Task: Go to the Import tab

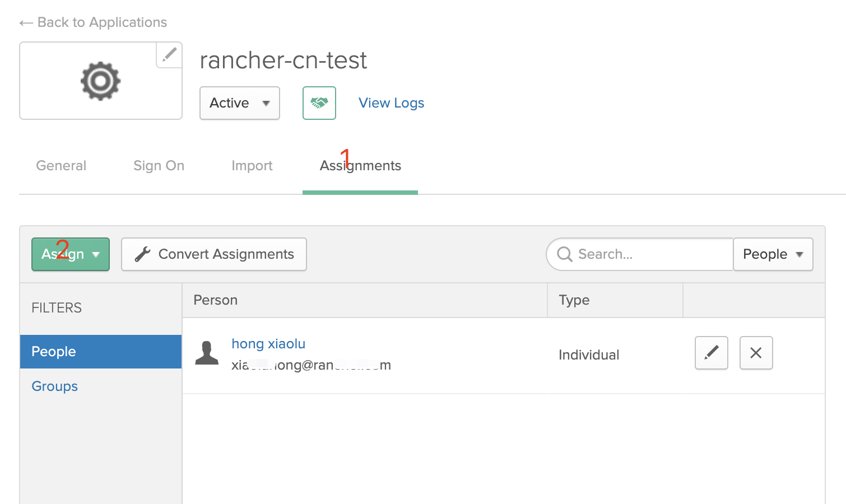Action: [252, 166]
